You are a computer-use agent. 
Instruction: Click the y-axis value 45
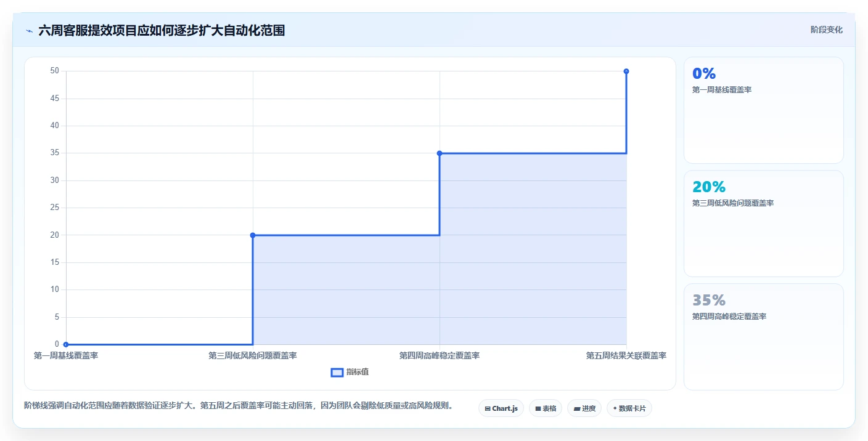coord(55,99)
